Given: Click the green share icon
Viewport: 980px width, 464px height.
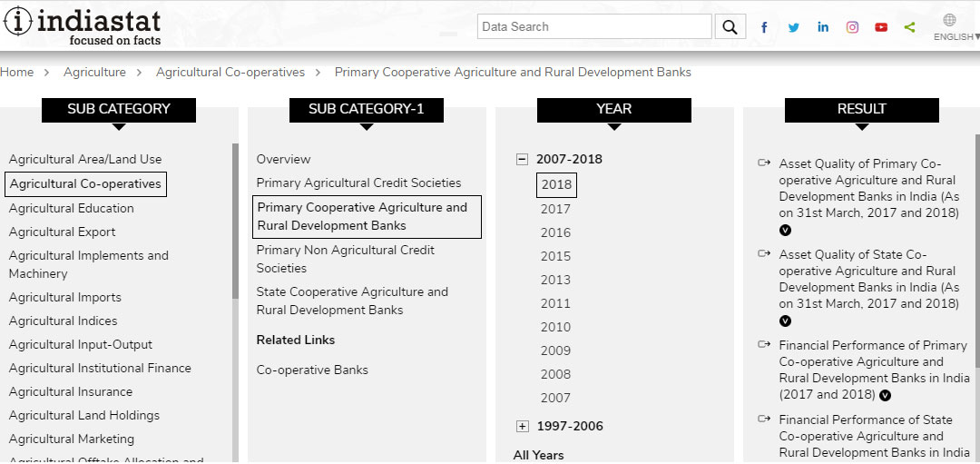Looking at the screenshot, I should 909,27.
